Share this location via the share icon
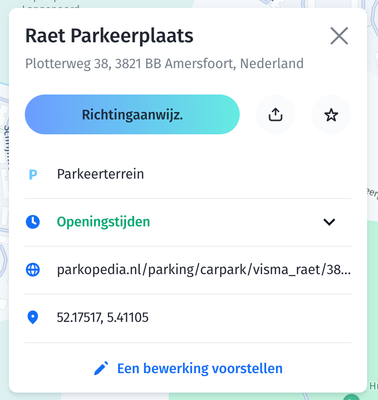Image resolution: width=378 pixels, height=400 pixels. click(x=275, y=114)
